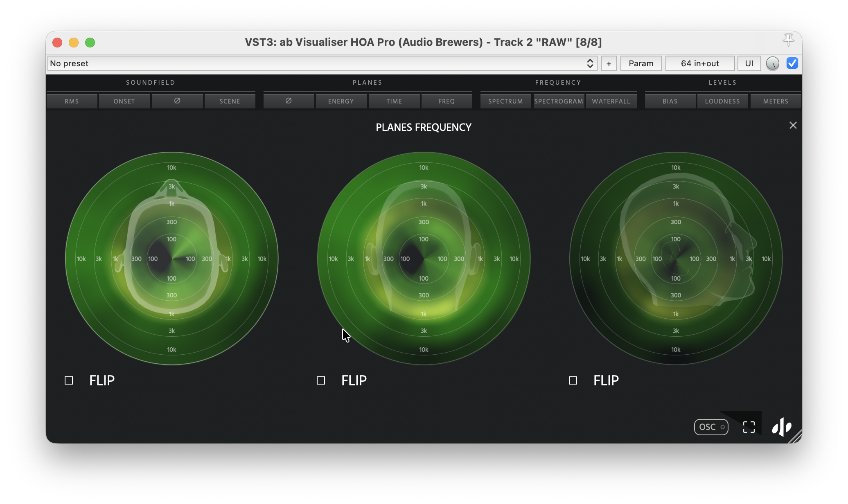The image size is (848, 504).
Task: Select the RMS soundfield view
Action: (72, 101)
